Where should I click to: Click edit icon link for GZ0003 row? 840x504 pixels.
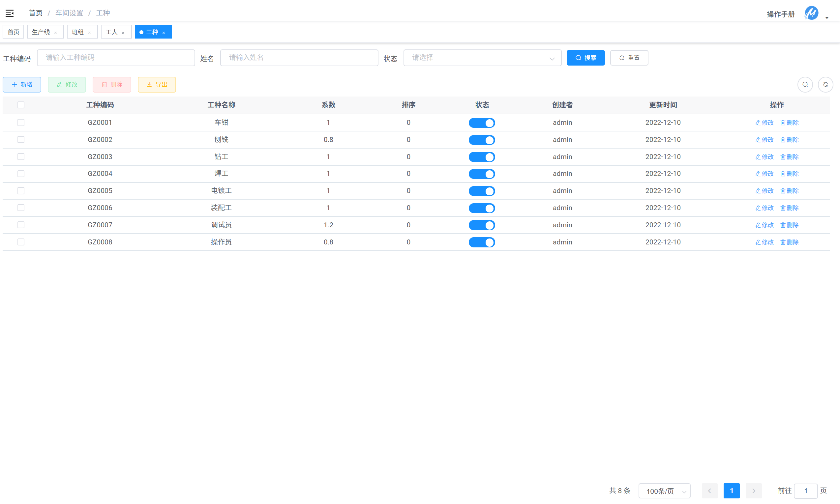764,157
